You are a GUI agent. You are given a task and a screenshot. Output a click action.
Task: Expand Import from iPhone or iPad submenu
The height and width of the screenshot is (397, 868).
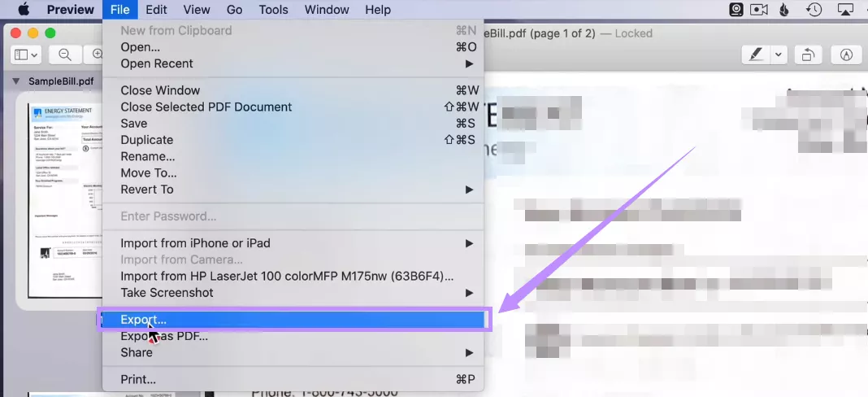tap(293, 243)
